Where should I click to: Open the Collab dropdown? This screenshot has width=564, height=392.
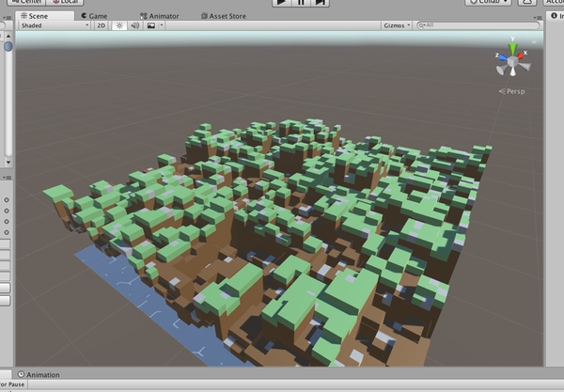488,2
